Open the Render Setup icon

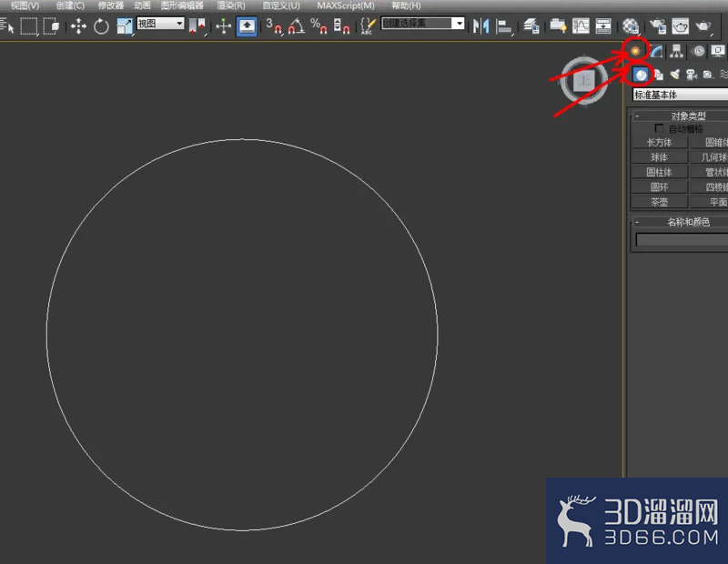(657, 26)
